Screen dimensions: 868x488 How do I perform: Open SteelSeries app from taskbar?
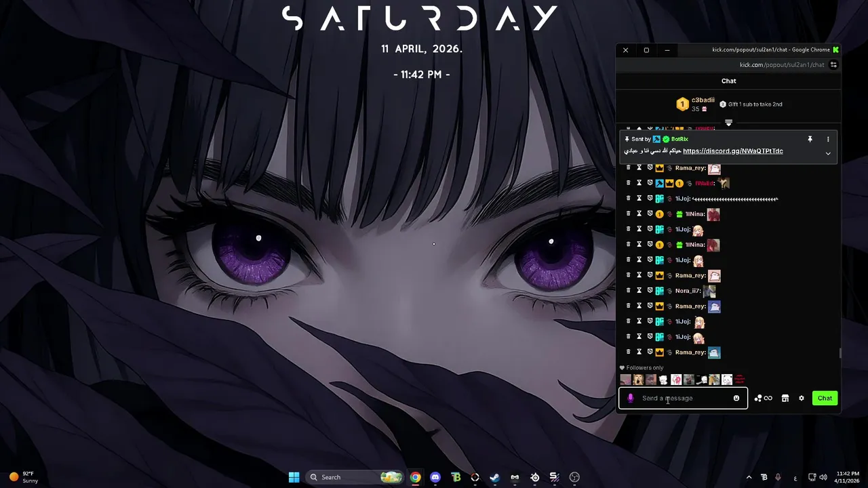535,477
